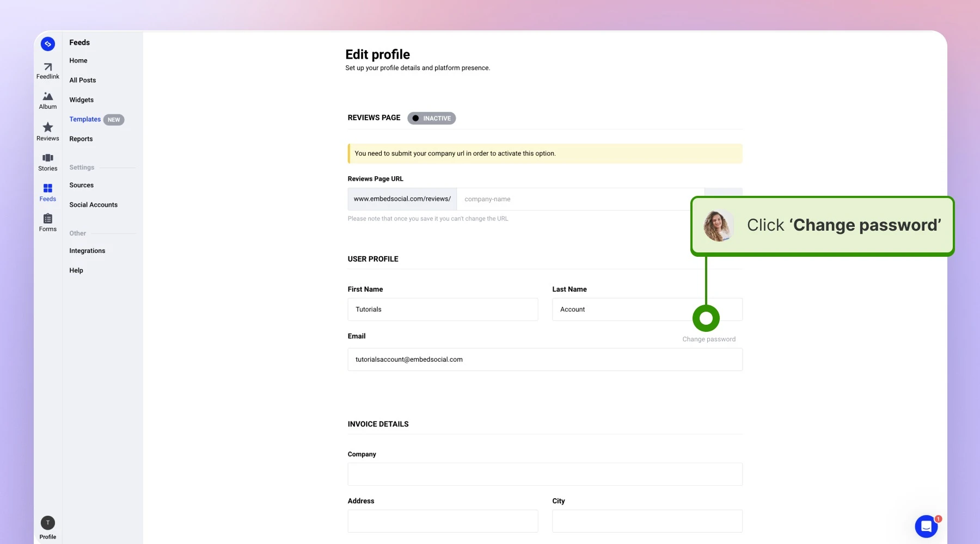Screen dimensions: 980x544
Task: Go to Reviews star icon
Action: point(48,127)
